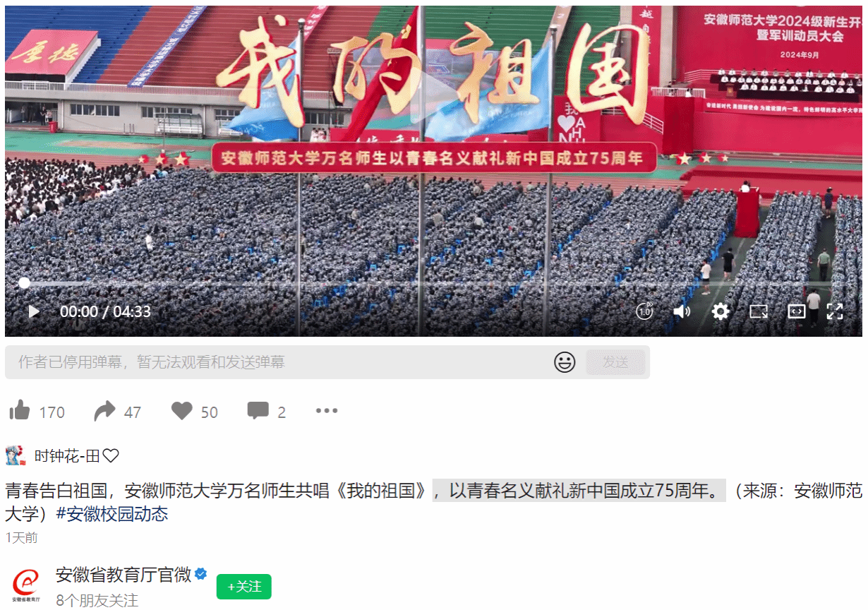Toggle wide-screen page mode icon
The image size is (868, 610).
pos(797,311)
